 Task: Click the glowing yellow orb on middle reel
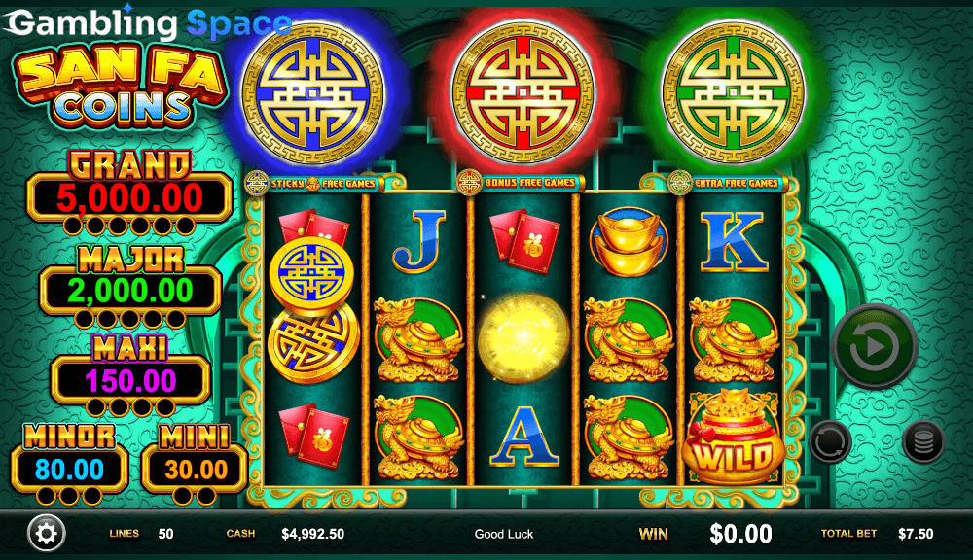coord(523,338)
